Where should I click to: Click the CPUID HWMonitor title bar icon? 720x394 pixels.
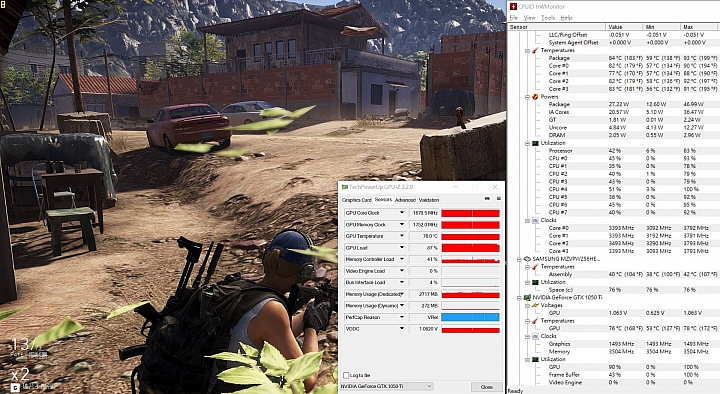[x=513, y=6]
